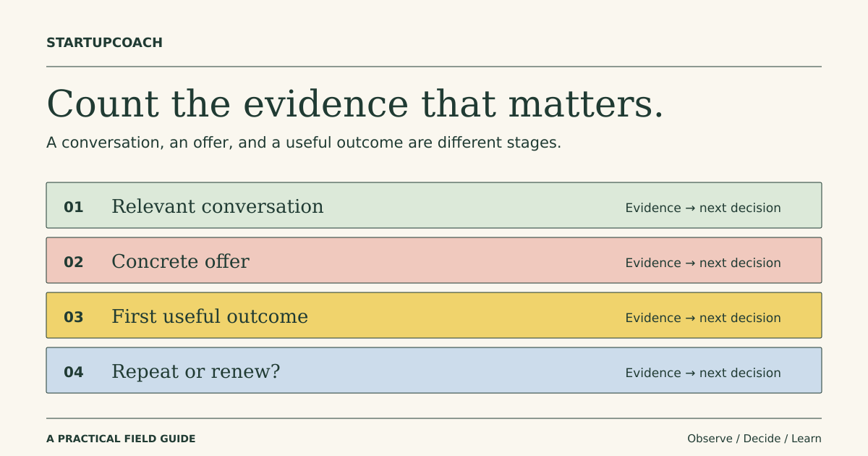The height and width of the screenshot is (456, 868).
Task: Click the "A PRACTICAL FIELD GUIDE" footer text
Action: 121,439
